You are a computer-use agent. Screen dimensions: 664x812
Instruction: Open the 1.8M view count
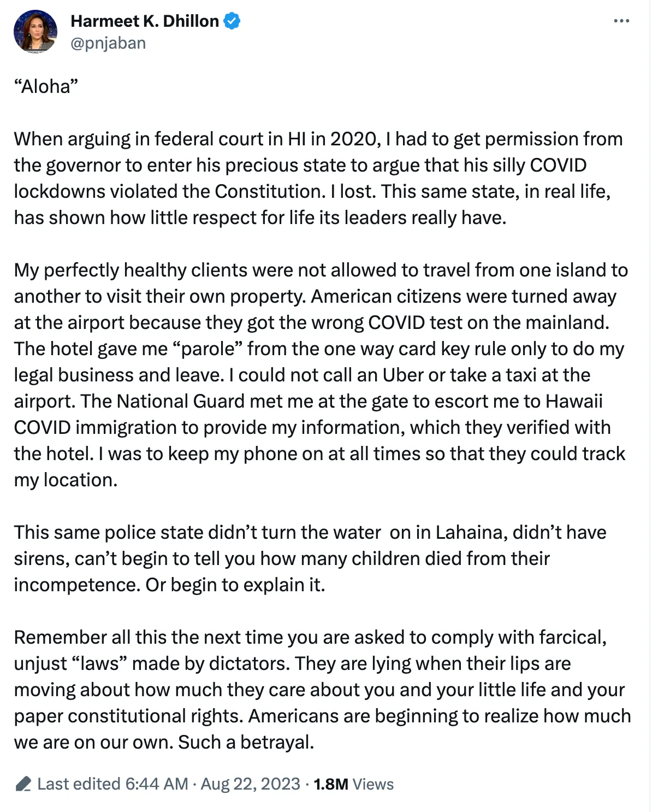tap(331, 784)
